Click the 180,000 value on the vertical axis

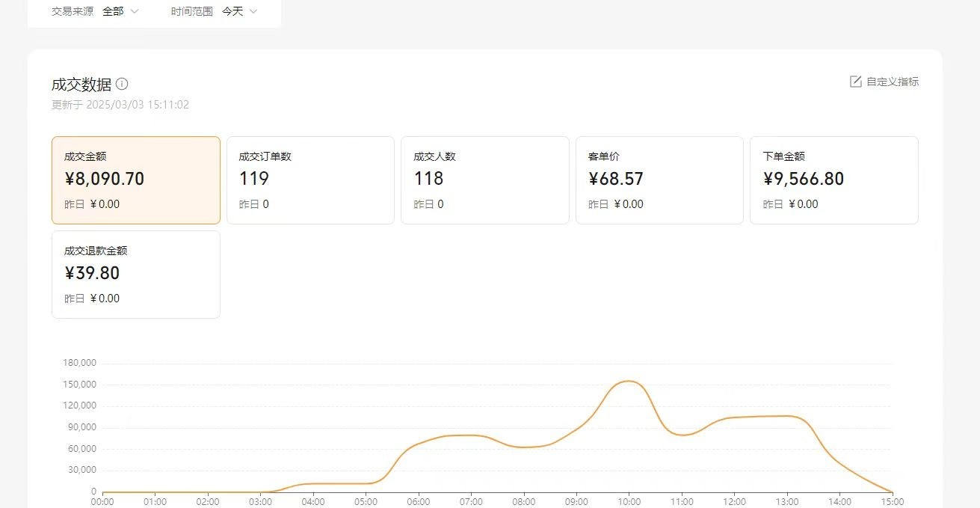point(81,363)
